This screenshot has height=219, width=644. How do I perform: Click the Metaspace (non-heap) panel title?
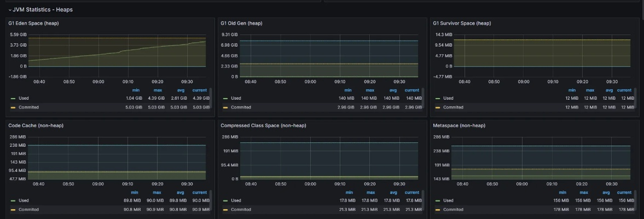pyautogui.click(x=459, y=126)
